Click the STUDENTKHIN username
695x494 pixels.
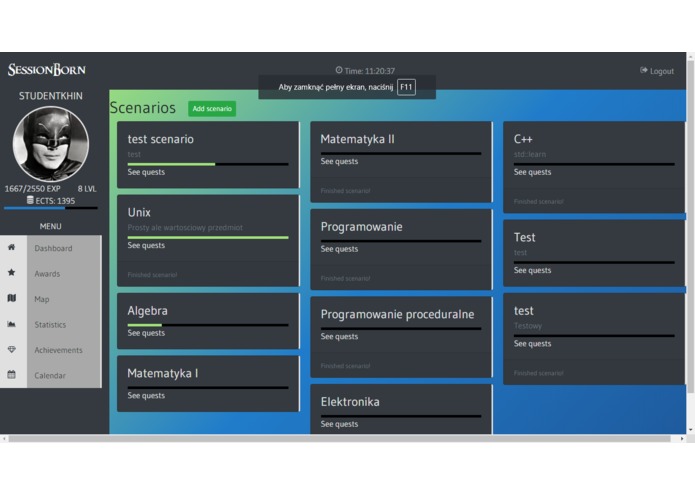(x=51, y=96)
